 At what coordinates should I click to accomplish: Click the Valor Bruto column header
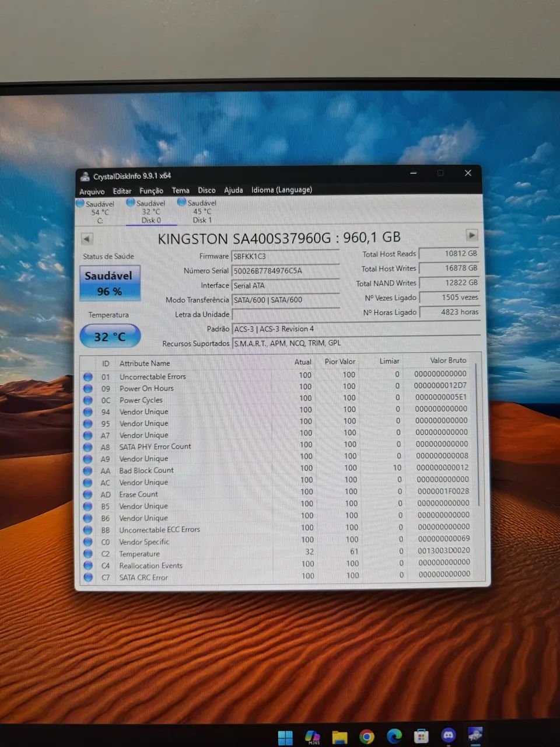pyautogui.click(x=448, y=361)
